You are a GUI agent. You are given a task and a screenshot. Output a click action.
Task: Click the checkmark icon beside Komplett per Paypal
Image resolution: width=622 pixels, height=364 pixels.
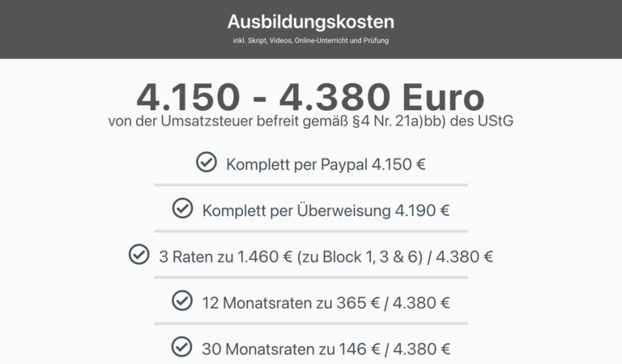[207, 163]
